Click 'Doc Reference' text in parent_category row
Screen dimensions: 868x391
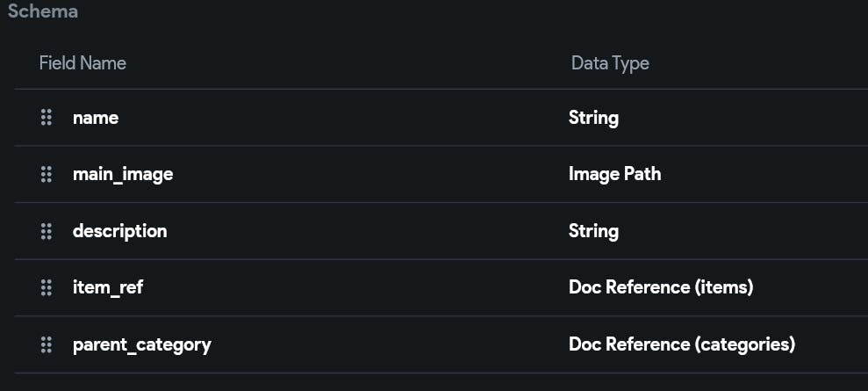628,344
